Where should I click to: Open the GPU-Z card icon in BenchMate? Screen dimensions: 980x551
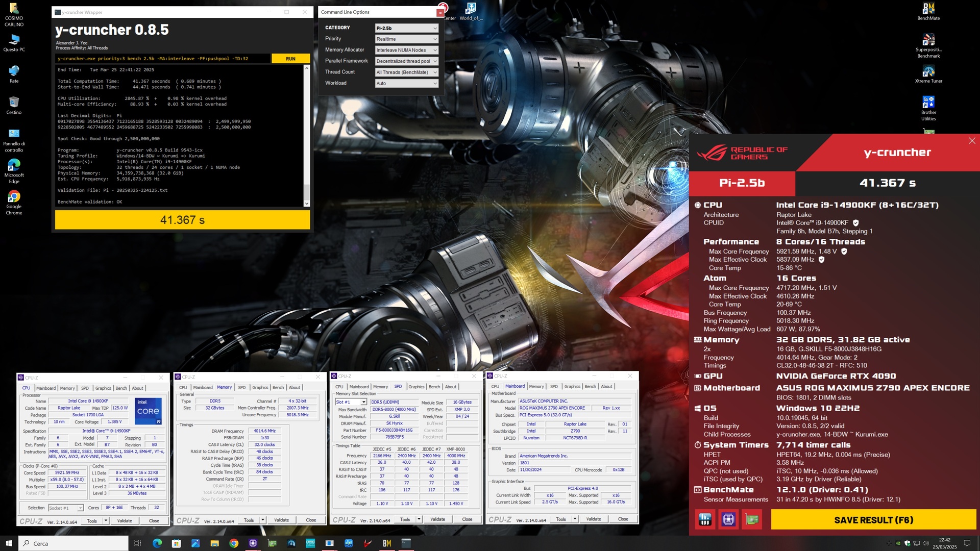point(752,520)
